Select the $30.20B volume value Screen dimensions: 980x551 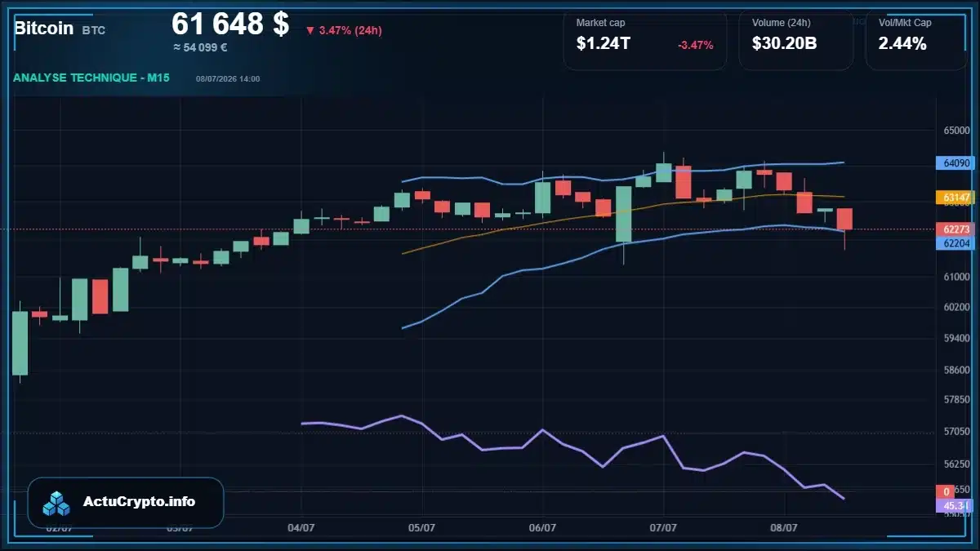click(x=784, y=44)
